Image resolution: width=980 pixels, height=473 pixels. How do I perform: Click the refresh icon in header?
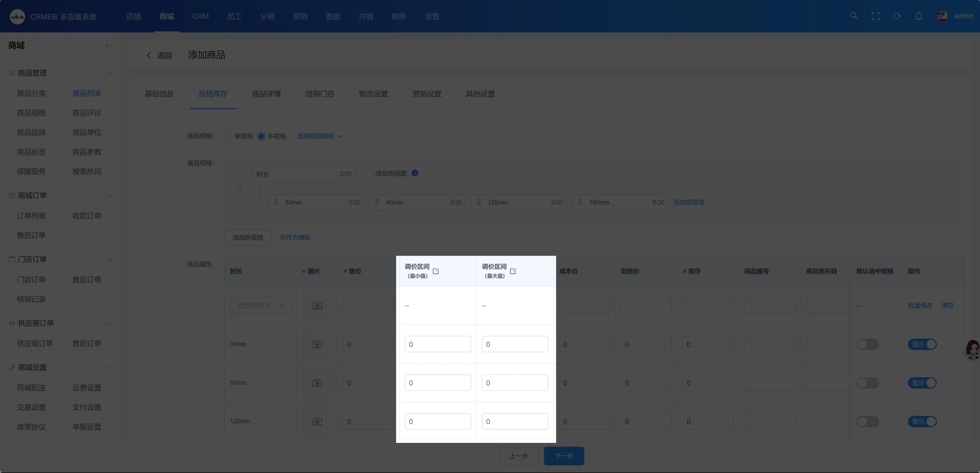897,16
